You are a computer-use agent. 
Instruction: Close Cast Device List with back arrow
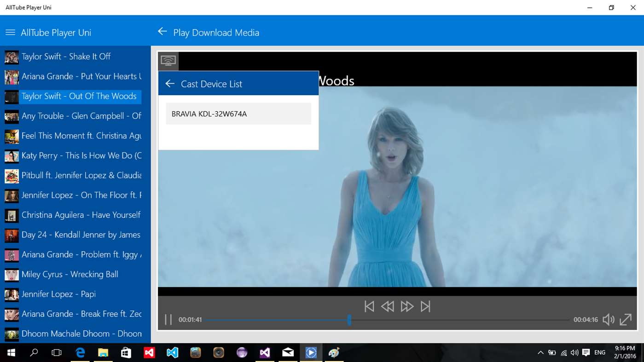click(x=170, y=84)
